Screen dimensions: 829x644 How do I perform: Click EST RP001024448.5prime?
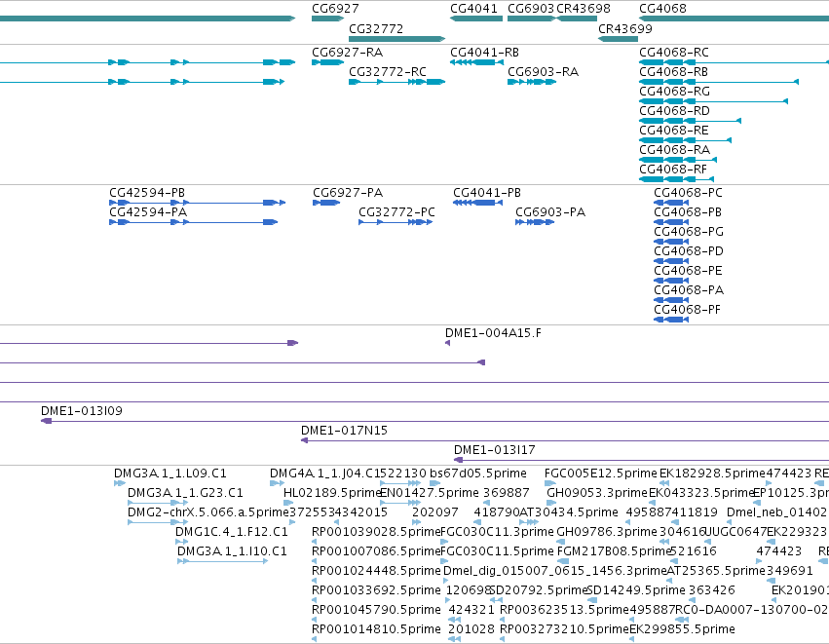click(376, 571)
